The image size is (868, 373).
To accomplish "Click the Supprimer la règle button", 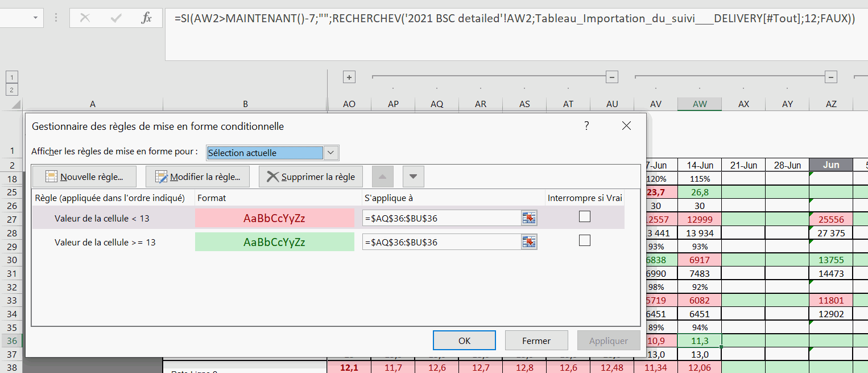I will pos(311,177).
